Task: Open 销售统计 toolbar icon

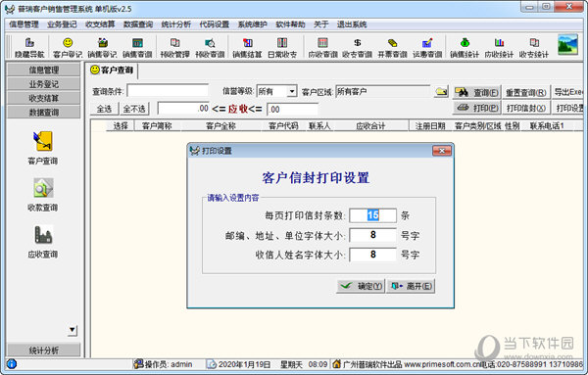Action: pyautogui.click(x=465, y=47)
